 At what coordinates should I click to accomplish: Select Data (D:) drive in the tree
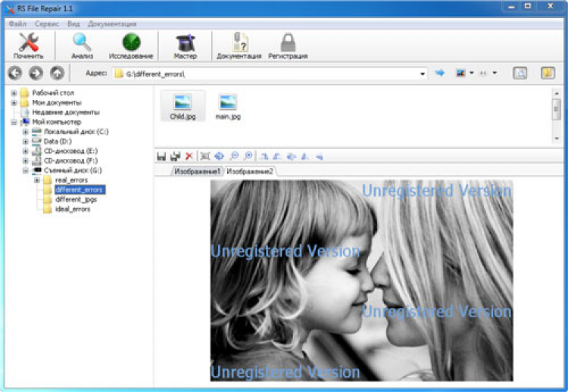[58, 142]
